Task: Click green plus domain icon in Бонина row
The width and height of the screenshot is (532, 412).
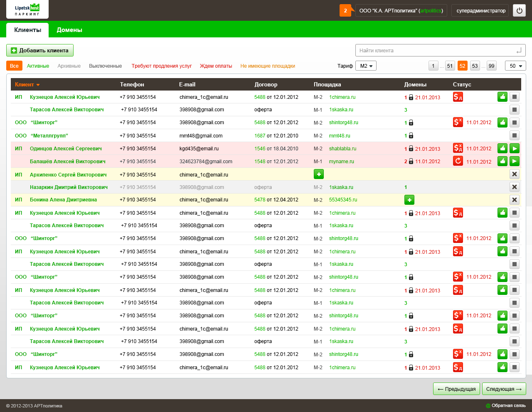Action: pos(409,200)
